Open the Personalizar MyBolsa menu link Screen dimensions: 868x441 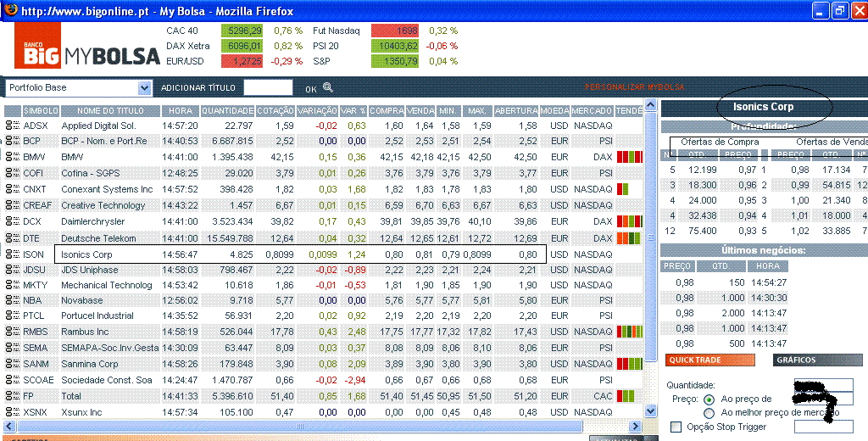634,87
